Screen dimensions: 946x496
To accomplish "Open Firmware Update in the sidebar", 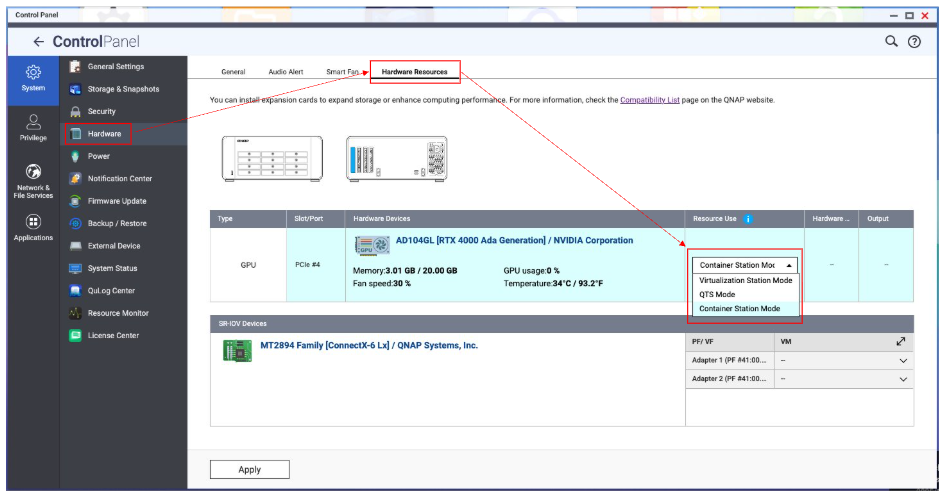I will 118,201.
